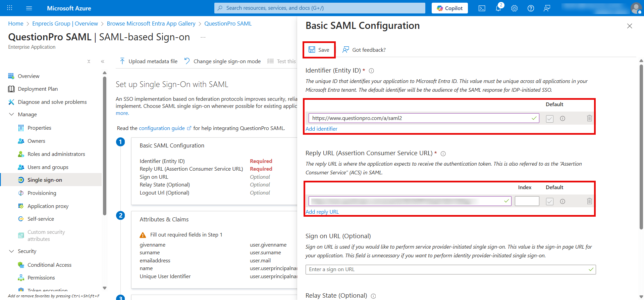
Task: Go to Enprecis Group | Overview breadcrumb
Action: coord(65,24)
